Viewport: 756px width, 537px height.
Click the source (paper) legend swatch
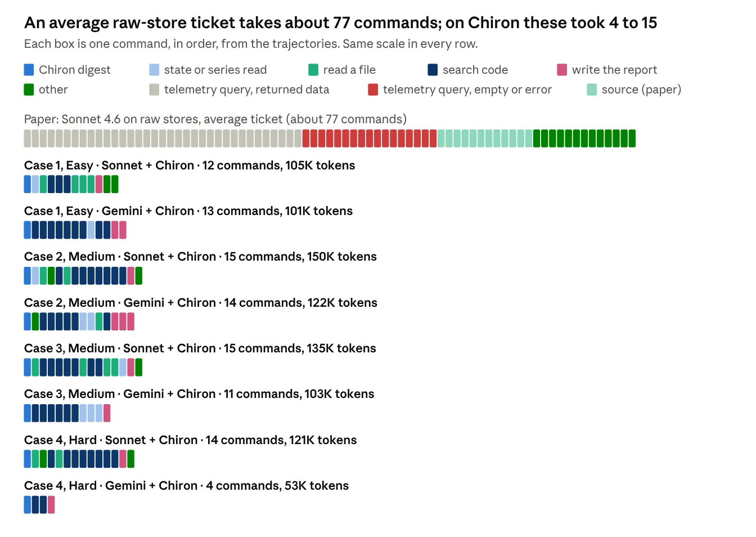[x=592, y=89]
